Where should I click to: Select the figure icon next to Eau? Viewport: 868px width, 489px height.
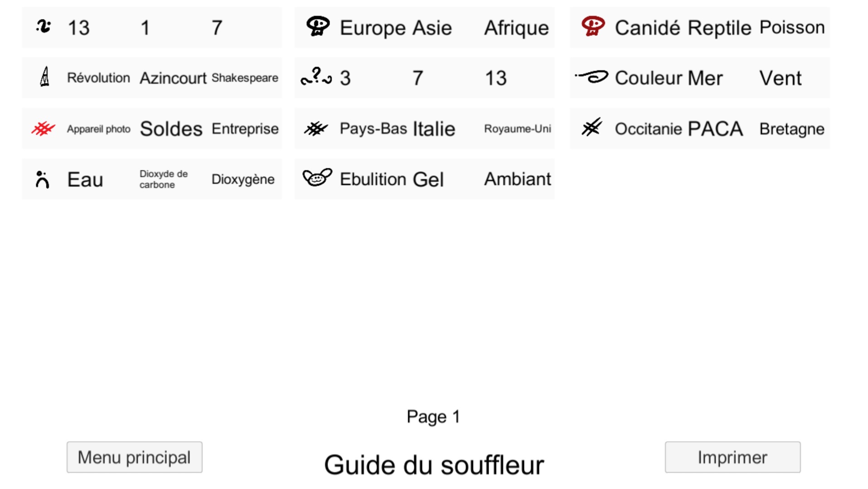[x=42, y=179]
